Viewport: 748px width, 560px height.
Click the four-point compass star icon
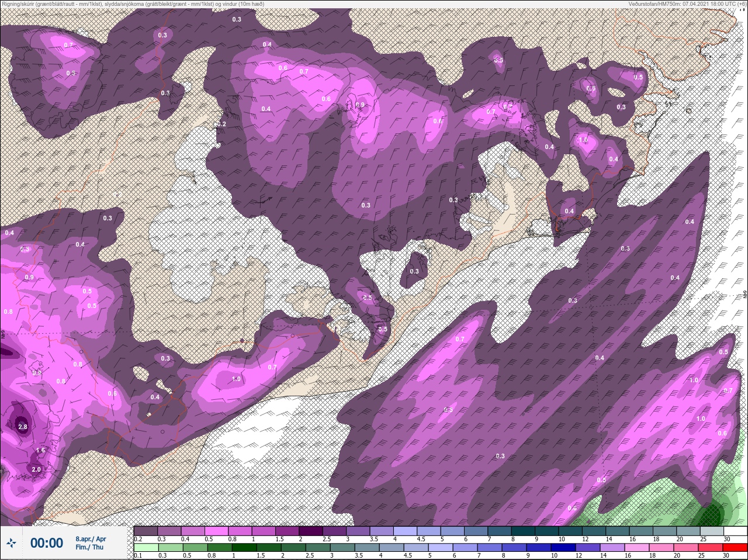[11, 543]
